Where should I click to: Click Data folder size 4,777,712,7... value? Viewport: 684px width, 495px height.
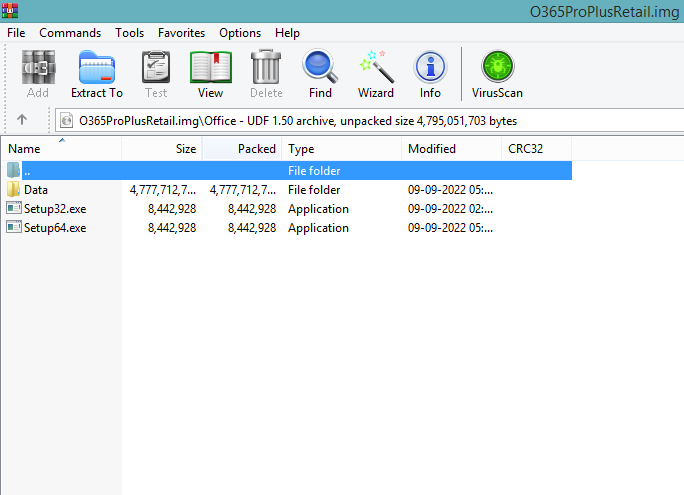[x=163, y=190]
